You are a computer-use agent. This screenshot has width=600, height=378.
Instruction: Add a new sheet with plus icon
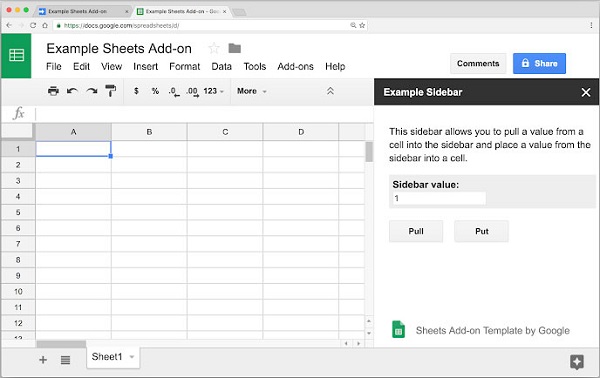pos(43,360)
